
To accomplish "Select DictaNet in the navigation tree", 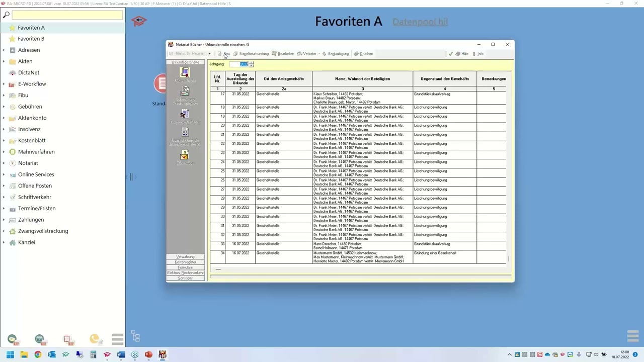I will [x=29, y=73].
